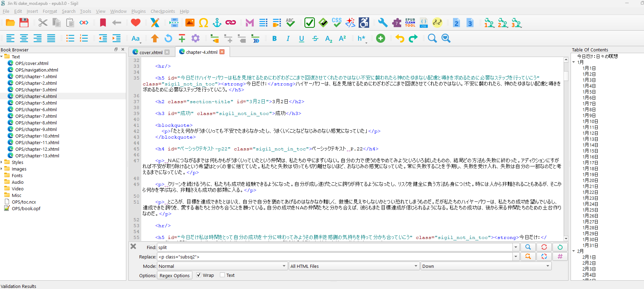Image resolution: width=644 pixels, height=289 pixels.
Task: Collapse the 2月 section in Table Of Contents
Action: point(574,251)
